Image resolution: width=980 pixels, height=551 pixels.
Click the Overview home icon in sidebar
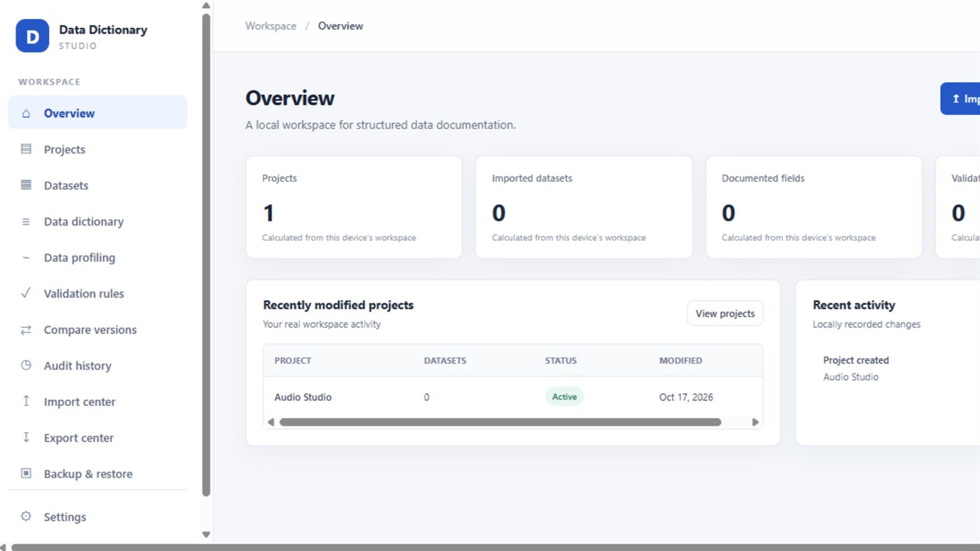(26, 113)
